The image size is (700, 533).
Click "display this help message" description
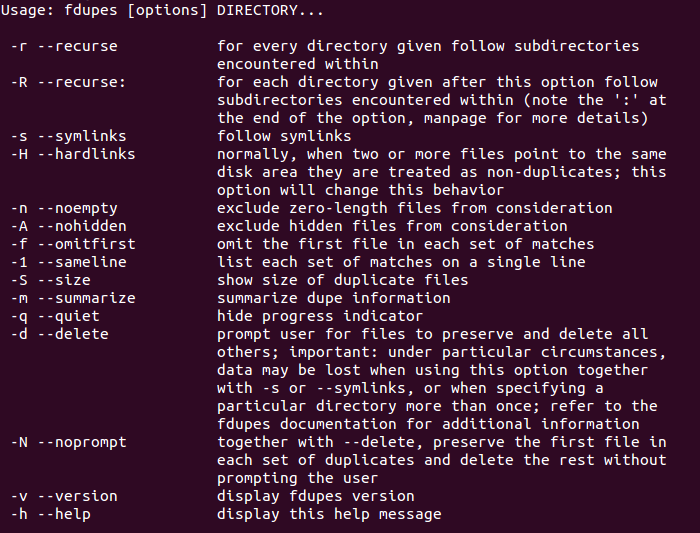329,514
